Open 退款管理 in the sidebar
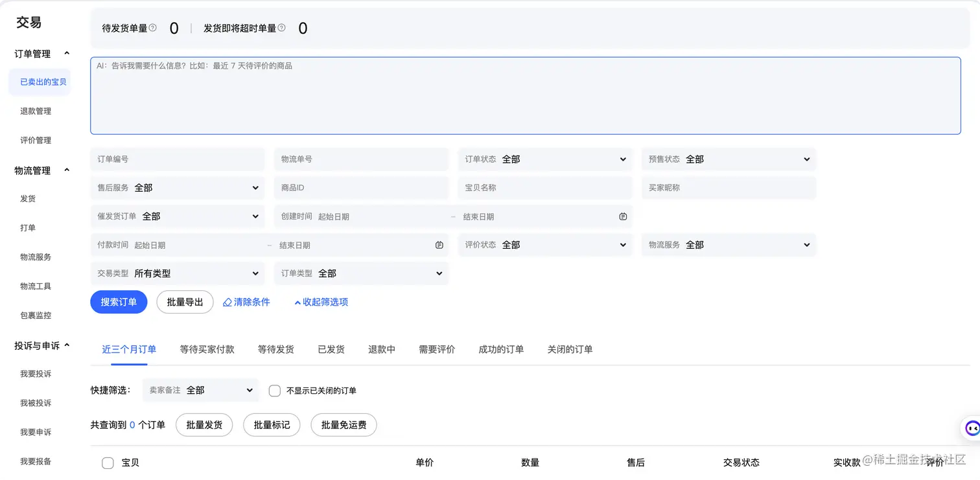Screen dimensions: 980x480 (x=36, y=111)
